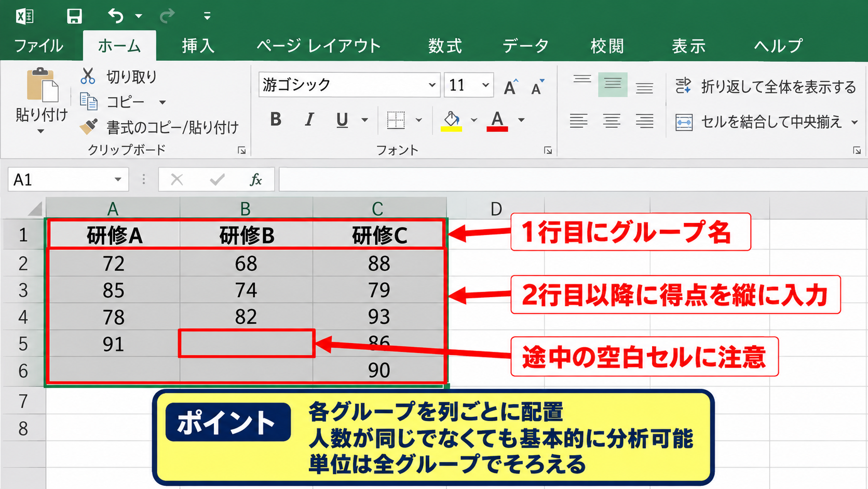Select cell containing 研修B
This screenshot has height=489, width=868.
pos(247,235)
